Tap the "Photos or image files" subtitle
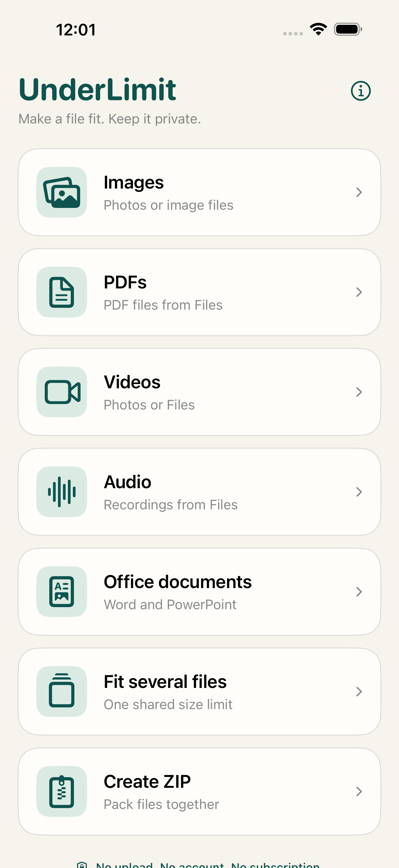399x868 pixels. tap(169, 205)
